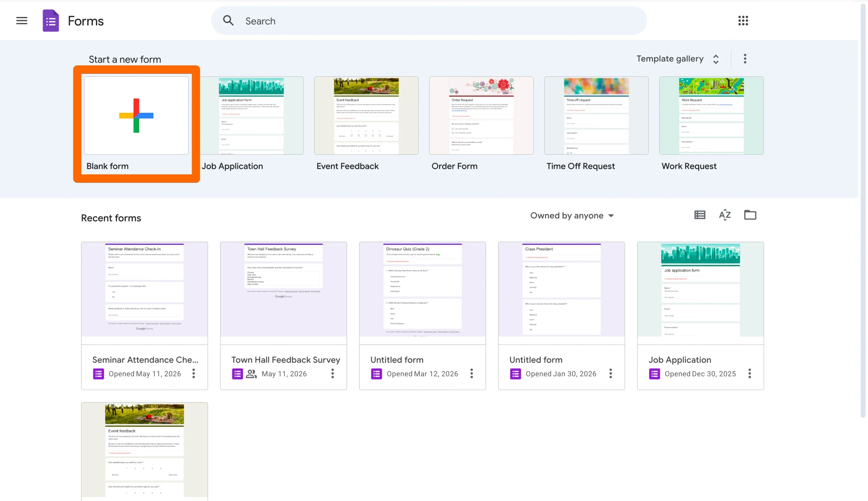Click the page vertical scrollbar

point(863,210)
